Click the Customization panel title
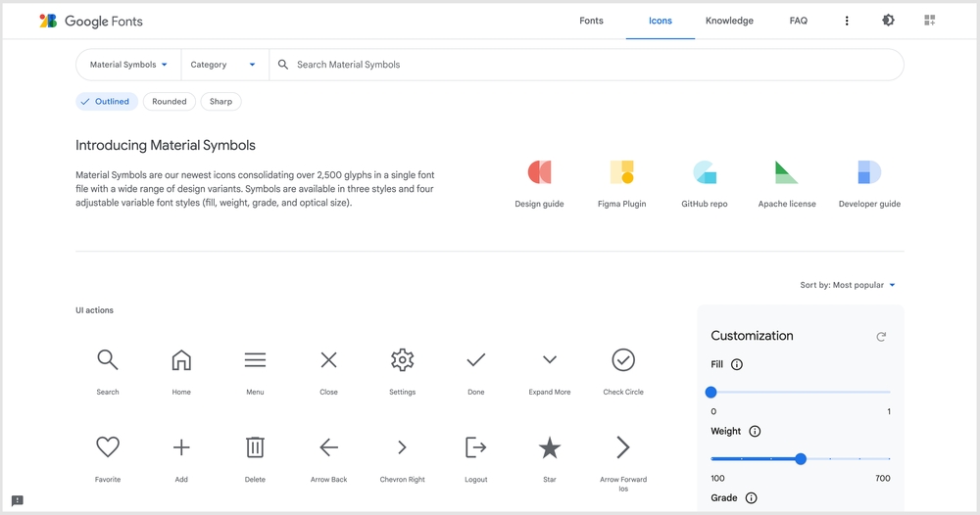Viewport: 980px width, 515px height. click(752, 336)
